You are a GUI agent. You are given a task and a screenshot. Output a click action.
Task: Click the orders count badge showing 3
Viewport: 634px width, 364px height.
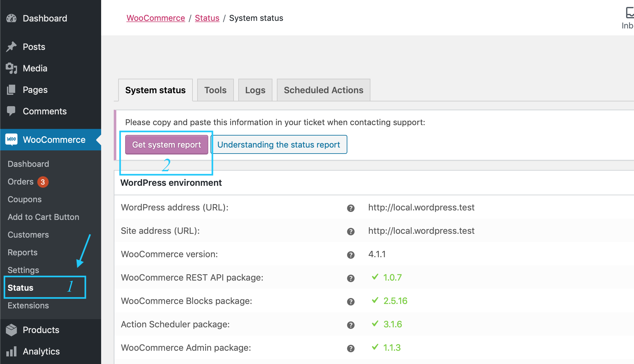tap(43, 182)
